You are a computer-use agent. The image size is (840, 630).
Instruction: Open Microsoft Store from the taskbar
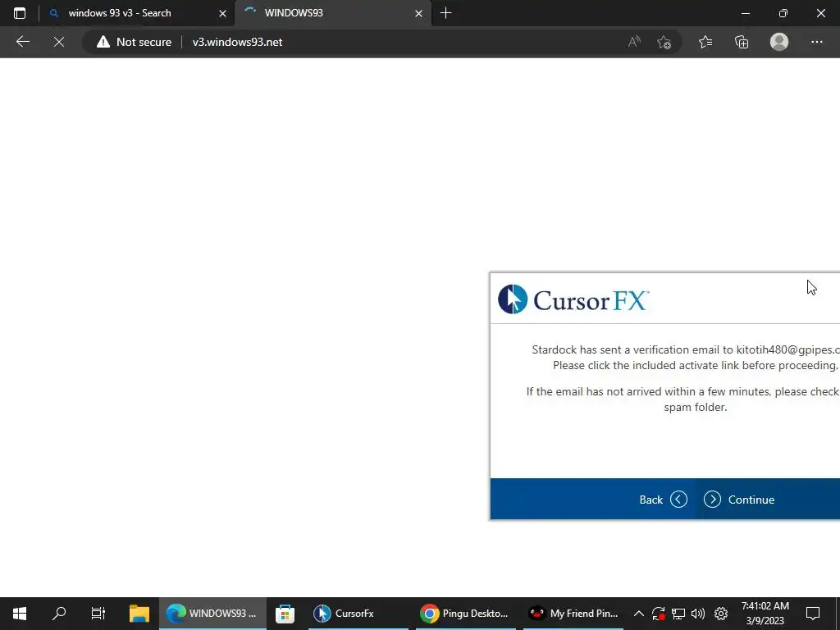285,614
